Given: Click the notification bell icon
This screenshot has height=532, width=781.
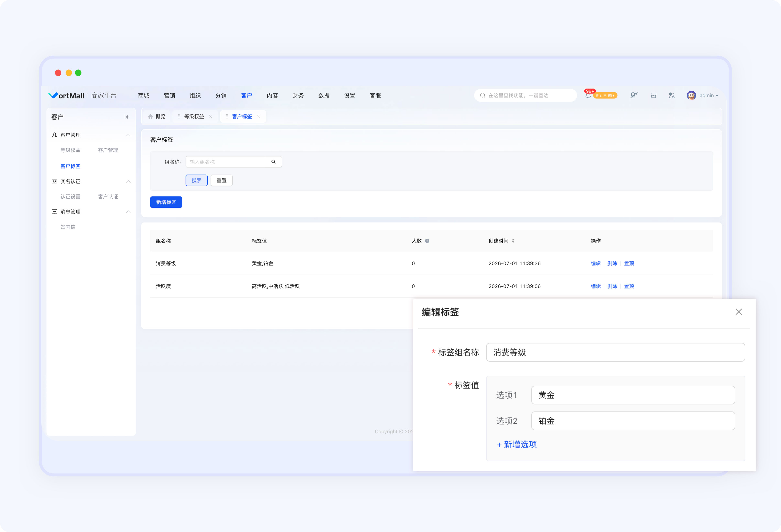Looking at the screenshot, I should coord(588,96).
